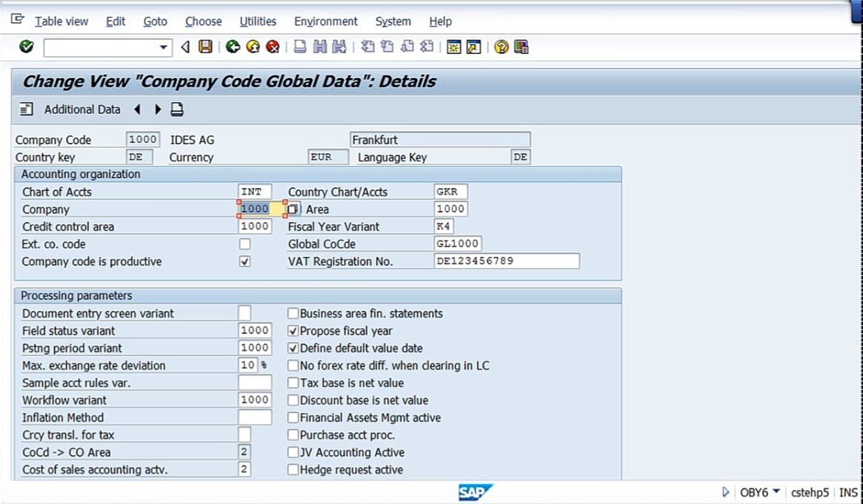Jump to last page icon

pyautogui.click(x=427, y=47)
